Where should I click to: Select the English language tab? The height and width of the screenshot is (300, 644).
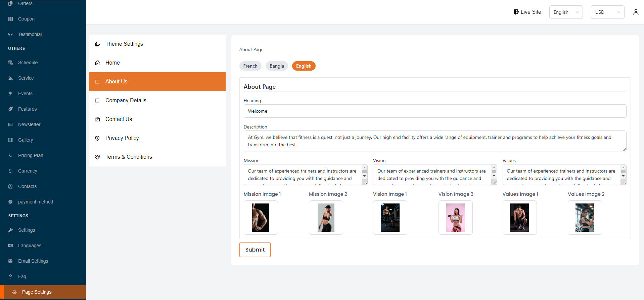(x=304, y=66)
